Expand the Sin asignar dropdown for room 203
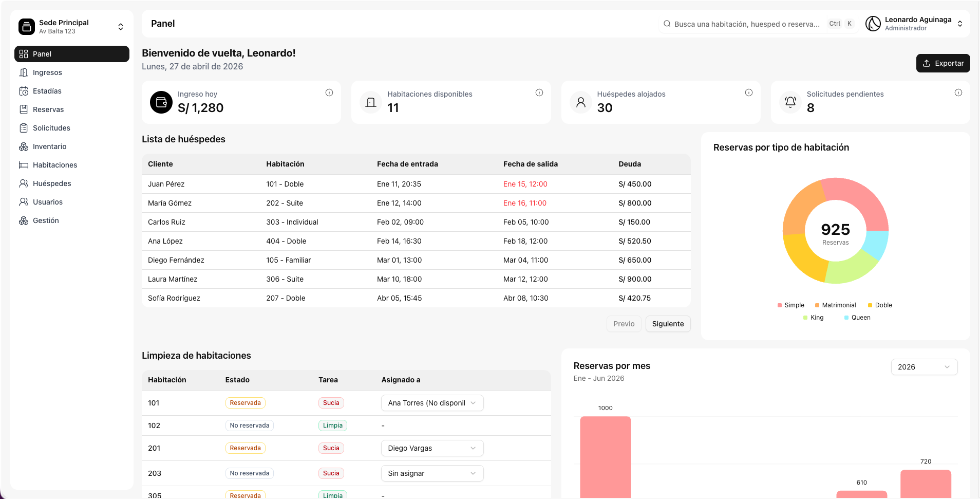 tap(432, 473)
